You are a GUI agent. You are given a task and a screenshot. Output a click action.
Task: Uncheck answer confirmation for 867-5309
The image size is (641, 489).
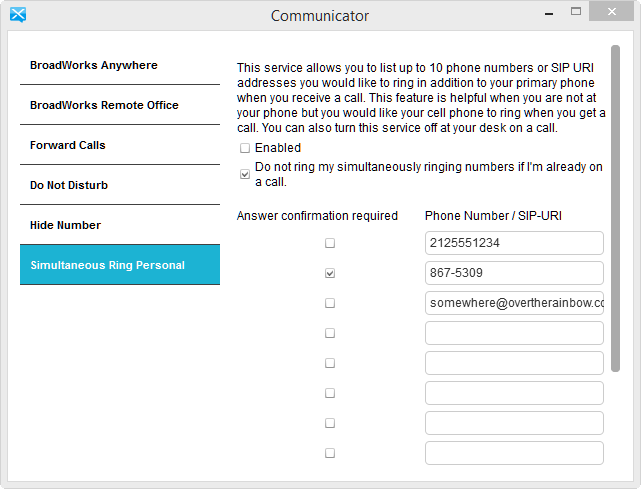coord(330,273)
